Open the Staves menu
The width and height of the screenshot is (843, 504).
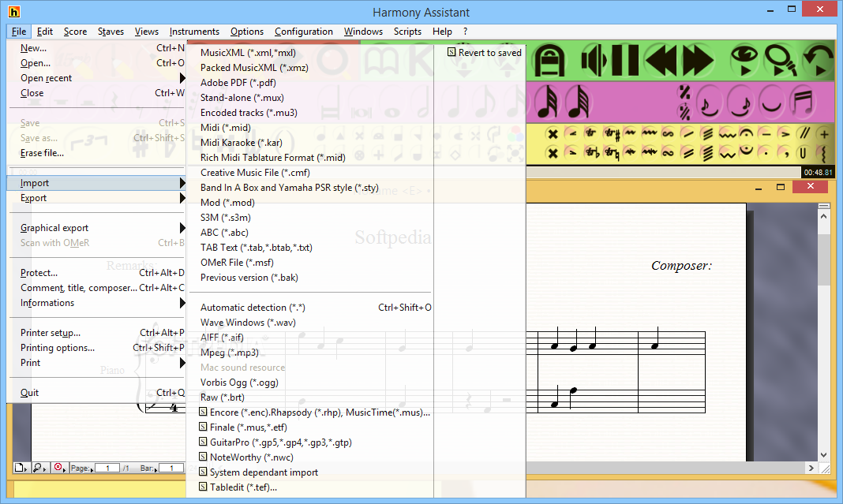(x=111, y=32)
